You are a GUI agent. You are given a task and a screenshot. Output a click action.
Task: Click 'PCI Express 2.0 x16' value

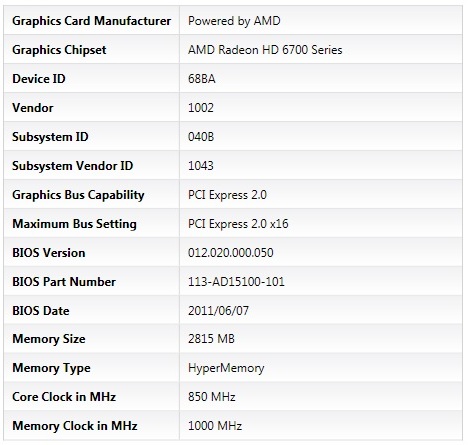point(238,224)
